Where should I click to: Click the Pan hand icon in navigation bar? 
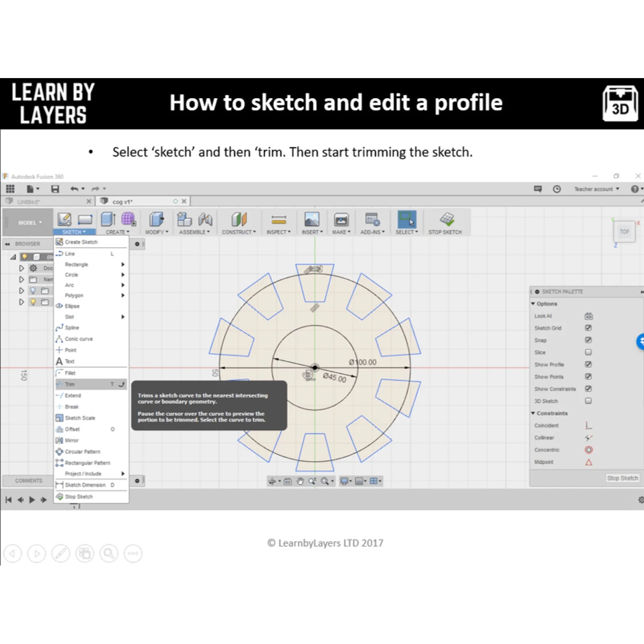(300, 481)
